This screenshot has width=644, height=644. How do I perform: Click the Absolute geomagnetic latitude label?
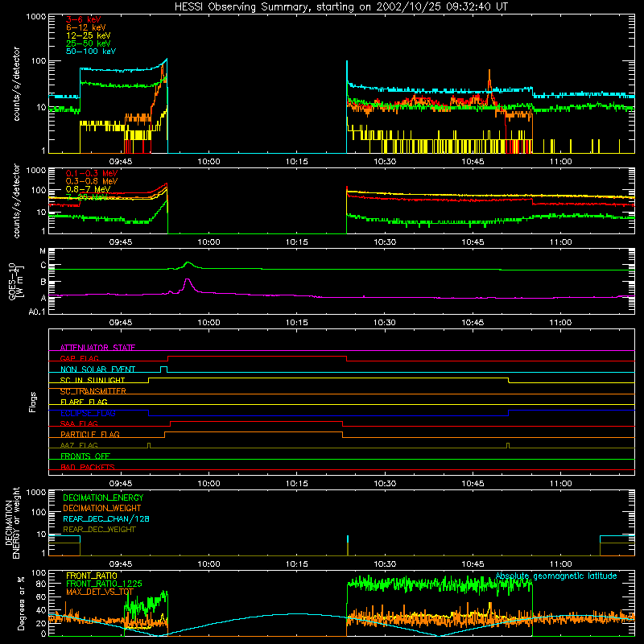556,576
